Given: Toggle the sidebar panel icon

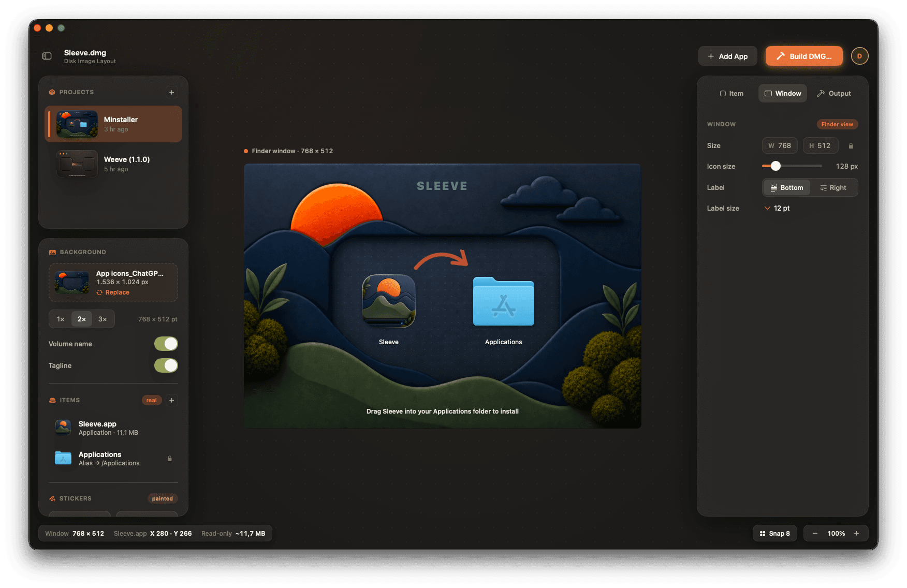Looking at the screenshot, I should (x=47, y=56).
